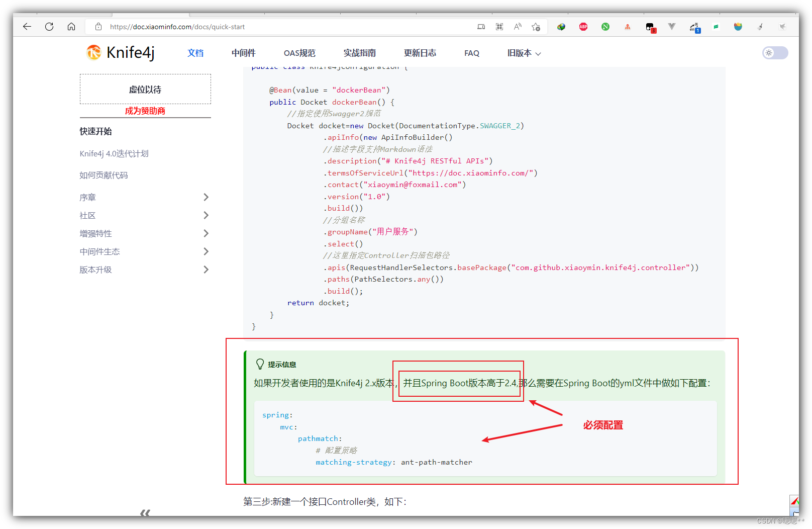The image size is (812, 529).
Task: Expand the 序章 sidebar section
Action: click(x=206, y=197)
